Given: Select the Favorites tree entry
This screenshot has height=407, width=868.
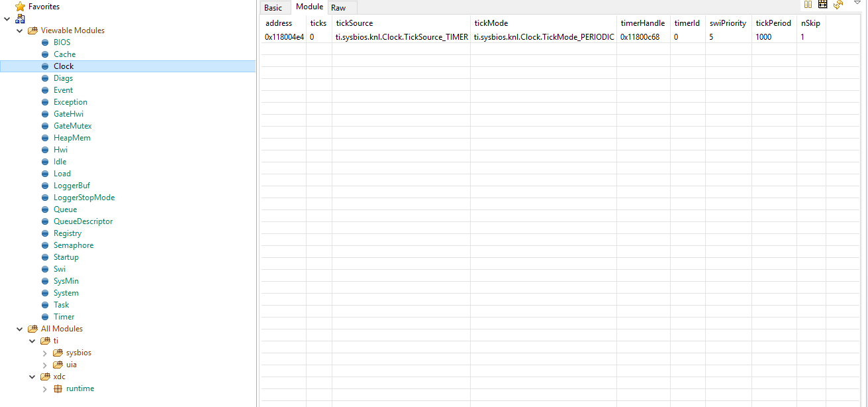Looking at the screenshot, I should click(x=44, y=7).
